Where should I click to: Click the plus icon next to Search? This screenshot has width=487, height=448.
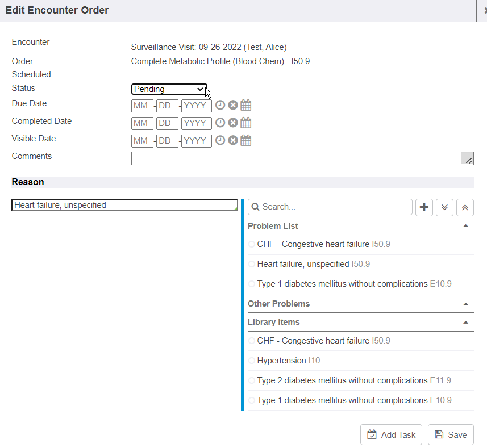(x=424, y=207)
